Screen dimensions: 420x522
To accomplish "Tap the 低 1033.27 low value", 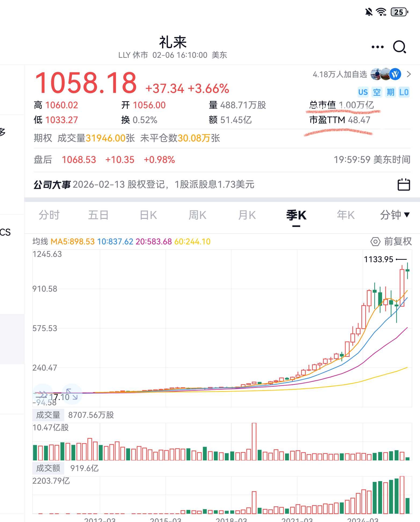I will [56, 120].
